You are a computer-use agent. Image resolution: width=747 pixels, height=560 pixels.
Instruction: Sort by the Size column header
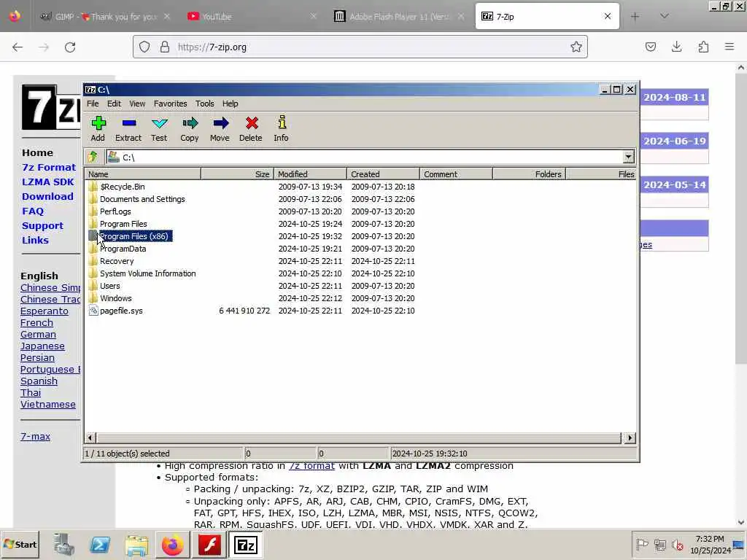(237, 174)
